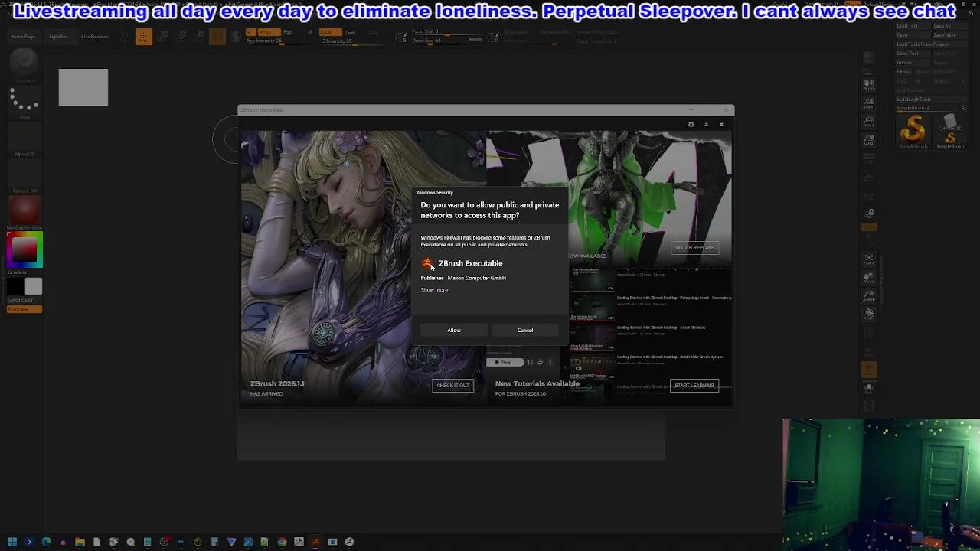The height and width of the screenshot is (551, 980).
Task: Open the stroke type dots selector
Action: (x=24, y=103)
